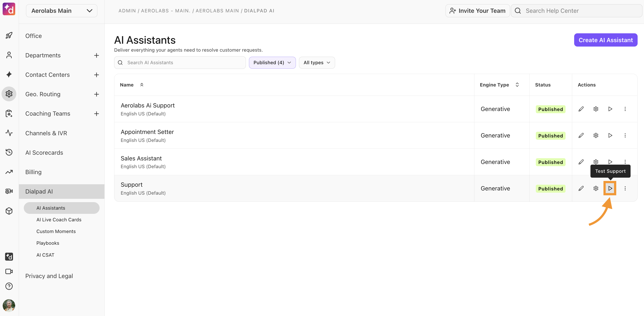Add a new Department with plus
Image resolution: width=644 pixels, height=316 pixels.
97,55
